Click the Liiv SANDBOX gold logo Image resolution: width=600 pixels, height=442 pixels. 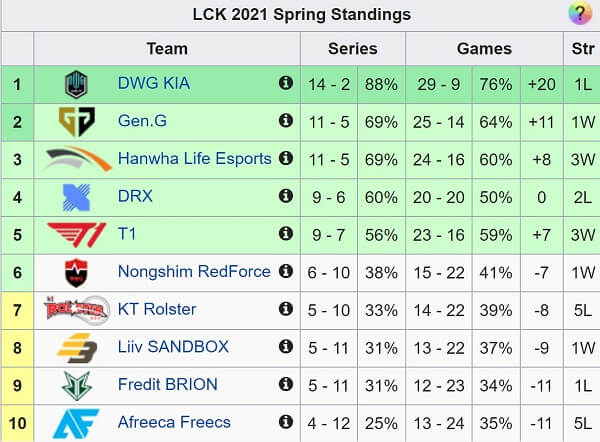77,348
